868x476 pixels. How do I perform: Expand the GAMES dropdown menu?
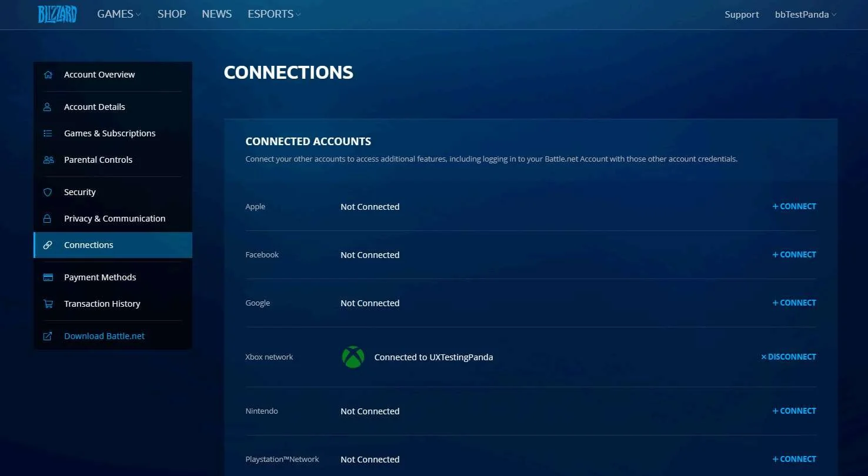click(x=119, y=14)
